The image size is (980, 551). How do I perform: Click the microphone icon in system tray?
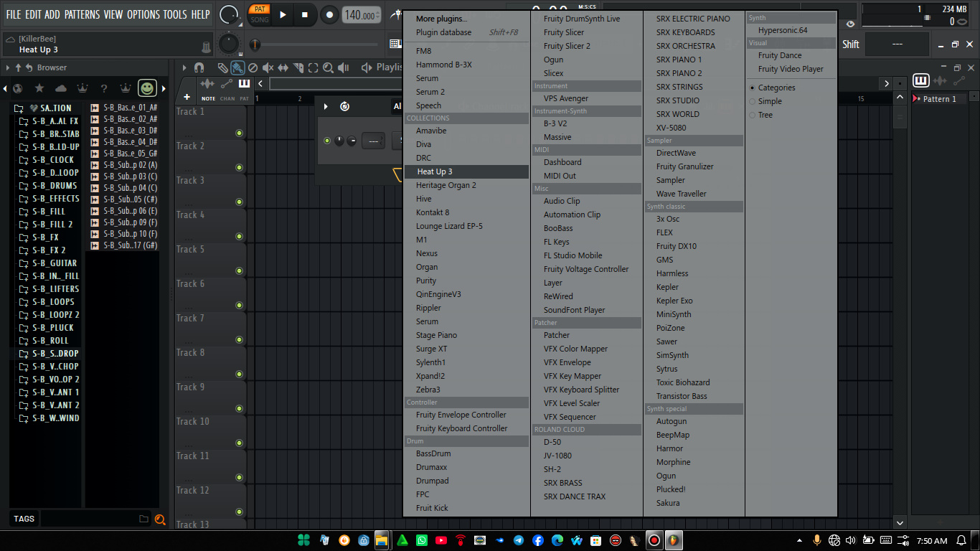pyautogui.click(x=816, y=540)
